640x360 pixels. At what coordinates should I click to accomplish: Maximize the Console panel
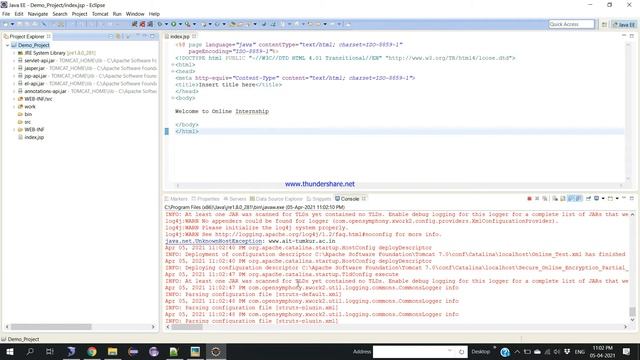pyautogui.click(x=632, y=198)
